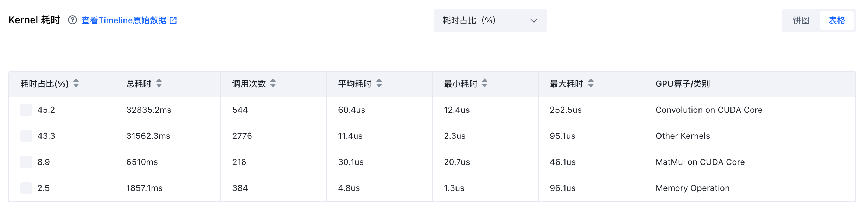Sort by 平均耗时 column sort icon
The width and height of the screenshot is (868, 217).
(379, 83)
